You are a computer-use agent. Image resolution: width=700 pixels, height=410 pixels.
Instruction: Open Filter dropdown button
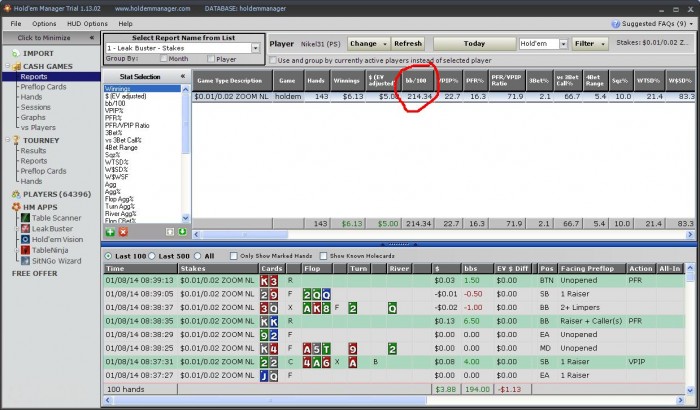590,43
